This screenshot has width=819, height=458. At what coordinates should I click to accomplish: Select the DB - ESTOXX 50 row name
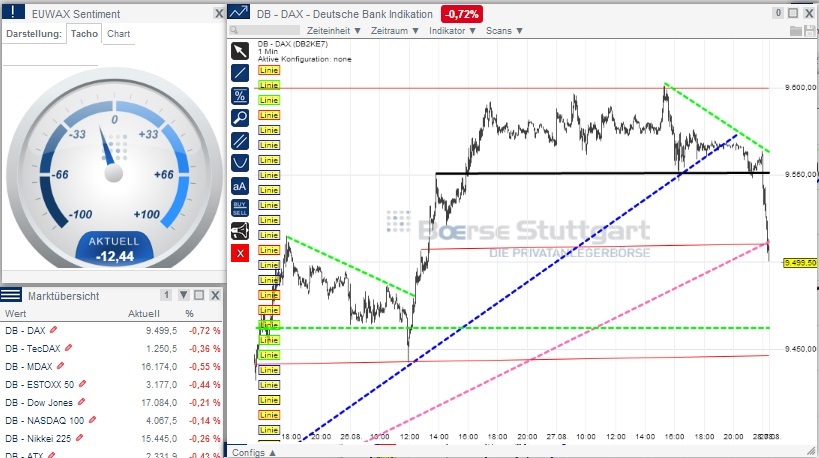coord(40,384)
